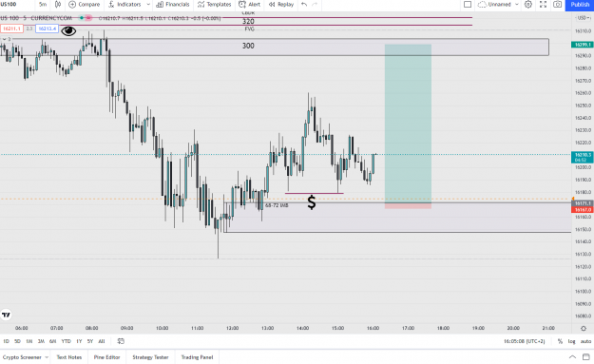
Task: Click the current price 16210.3 label
Action: 582,157
